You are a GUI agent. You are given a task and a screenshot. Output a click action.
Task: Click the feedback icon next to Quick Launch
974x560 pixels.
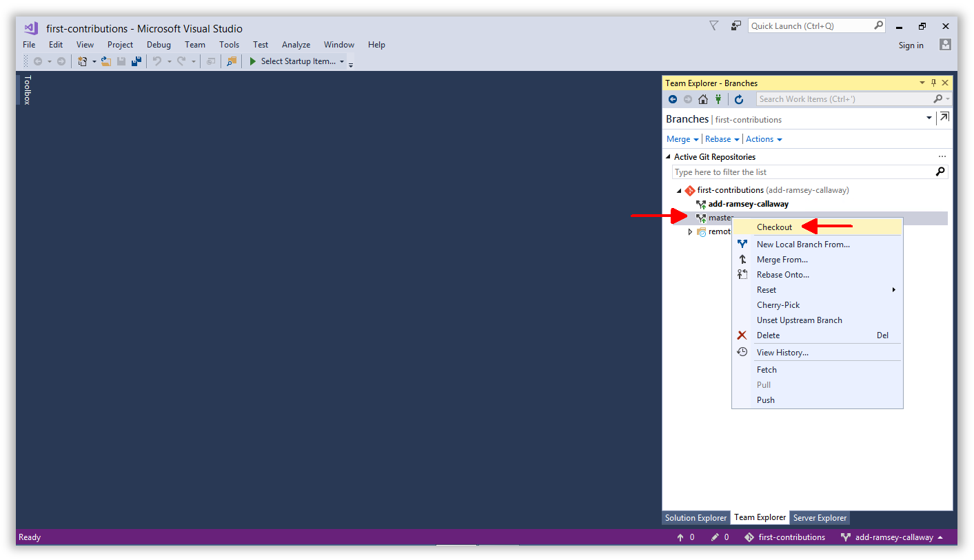tap(736, 25)
